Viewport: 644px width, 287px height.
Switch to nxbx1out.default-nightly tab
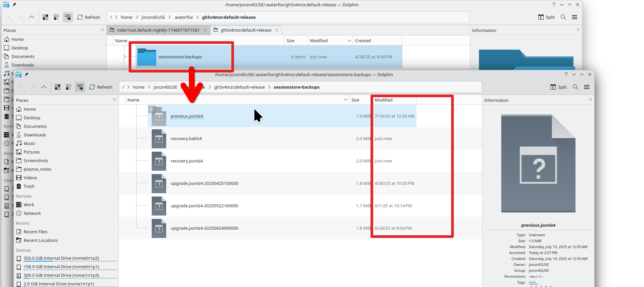(x=158, y=30)
